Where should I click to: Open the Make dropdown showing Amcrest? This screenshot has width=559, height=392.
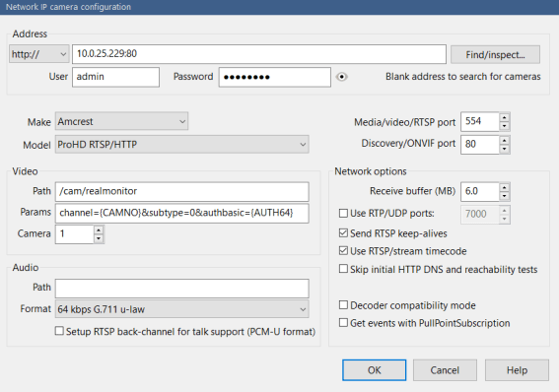pyautogui.click(x=121, y=121)
